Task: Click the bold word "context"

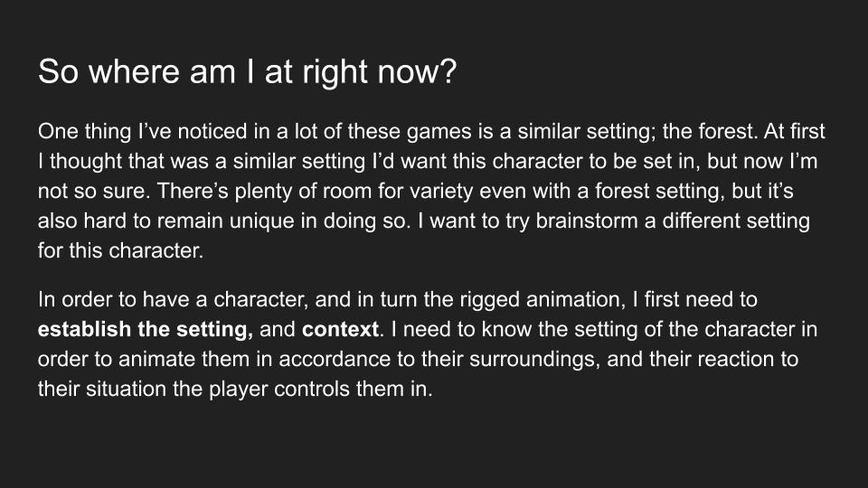Action: pos(340,329)
